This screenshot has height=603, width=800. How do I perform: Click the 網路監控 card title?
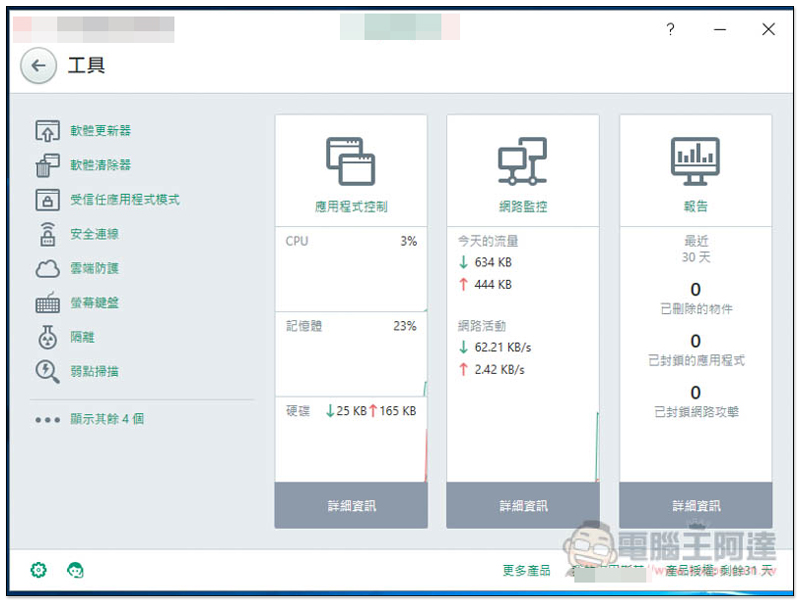[523, 207]
